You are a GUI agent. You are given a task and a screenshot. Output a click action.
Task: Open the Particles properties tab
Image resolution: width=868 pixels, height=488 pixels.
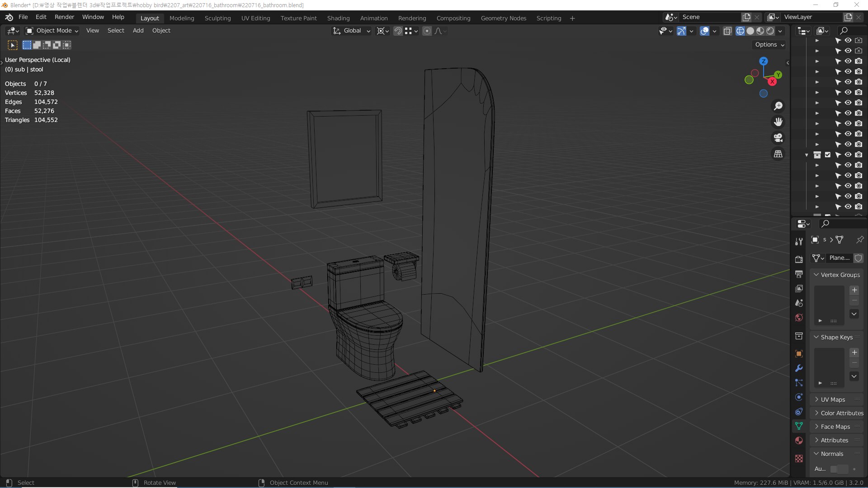tap(799, 383)
